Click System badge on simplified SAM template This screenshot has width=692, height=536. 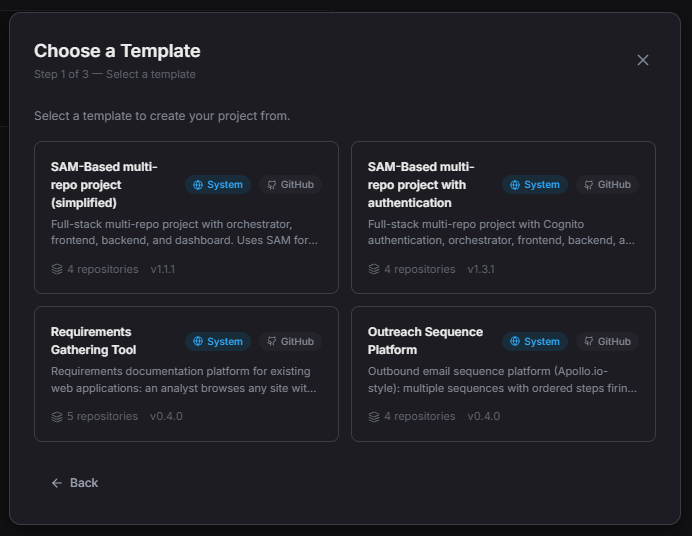point(218,185)
